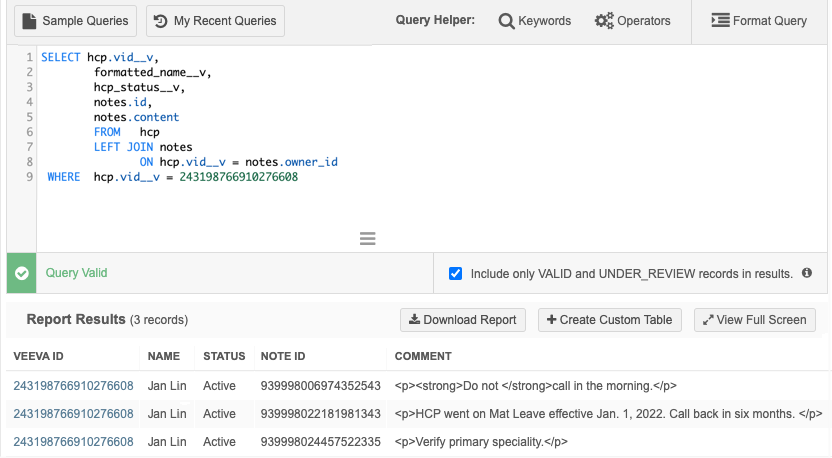This screenshot has width=832, height=458.
Task: Grab the query editor resize handle
Action: [367, 238]
